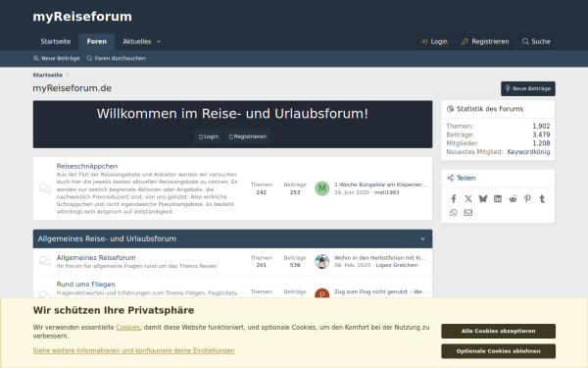The image size is (588, 368).
Task: Click Login in the top navigation
Action: click(x=434, y=41)
